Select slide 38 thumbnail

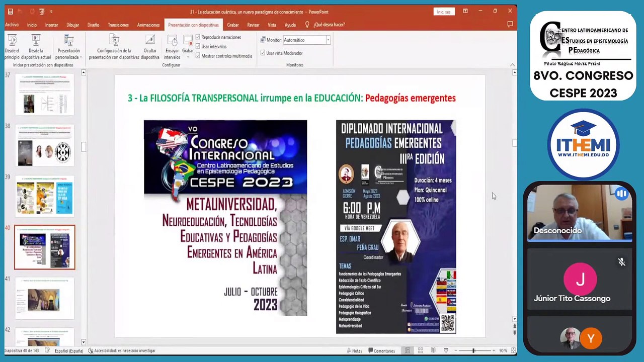44,146
